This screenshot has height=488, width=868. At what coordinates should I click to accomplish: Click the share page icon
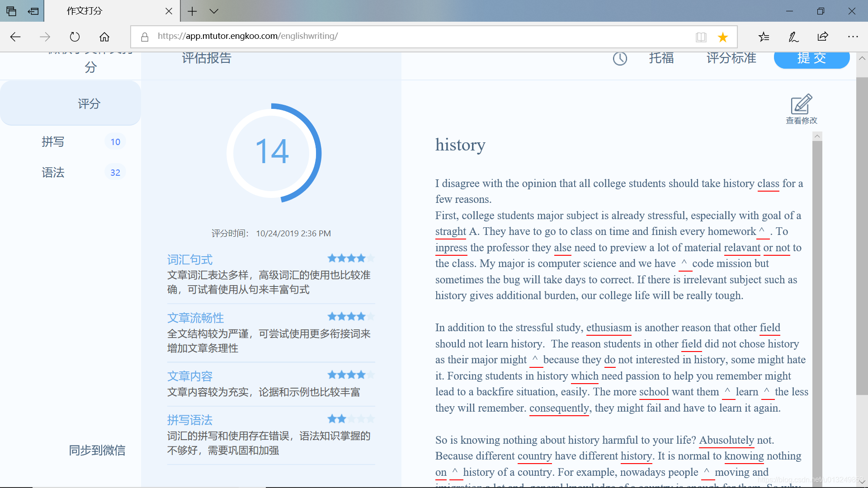pyautogui.click(x=823, y=37)
